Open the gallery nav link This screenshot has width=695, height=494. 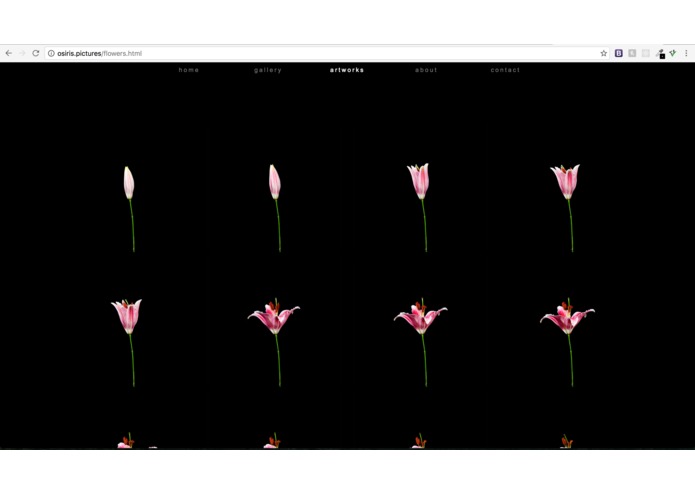point(268,70)
